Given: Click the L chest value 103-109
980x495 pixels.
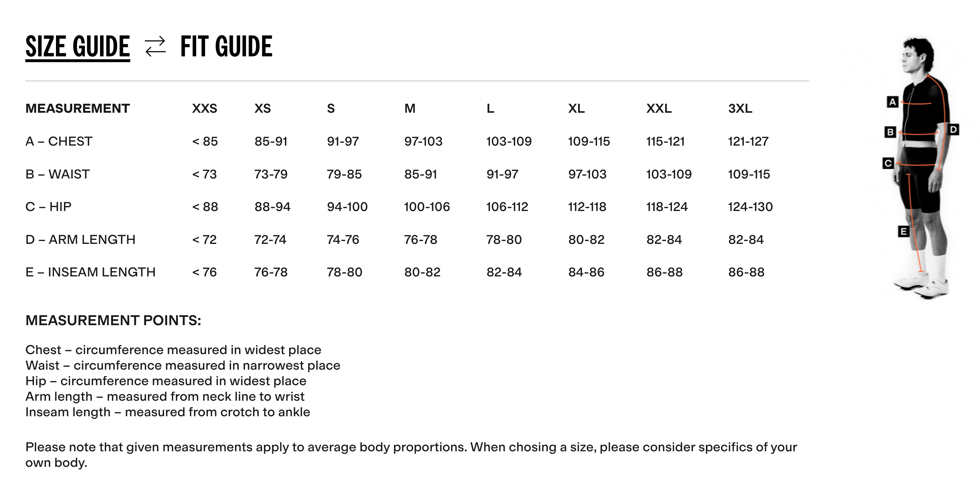Looking at the screenshot, I should (x=509, y=141).
